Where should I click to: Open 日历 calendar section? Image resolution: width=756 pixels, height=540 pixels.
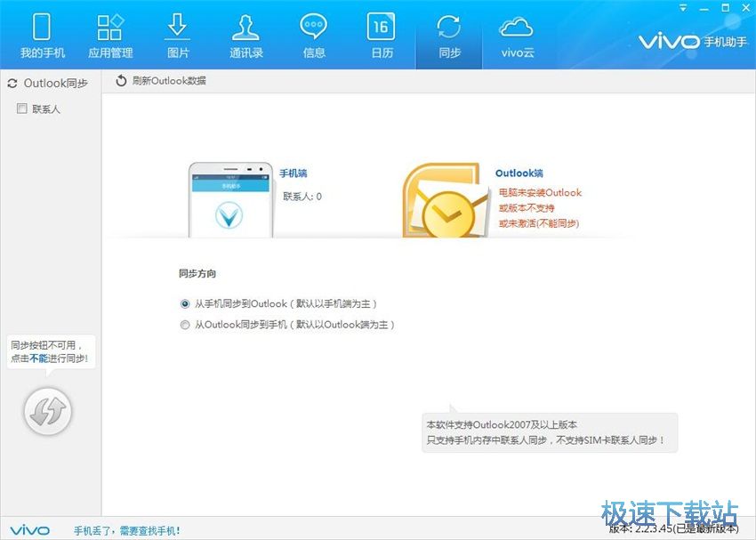coord(382,36)
